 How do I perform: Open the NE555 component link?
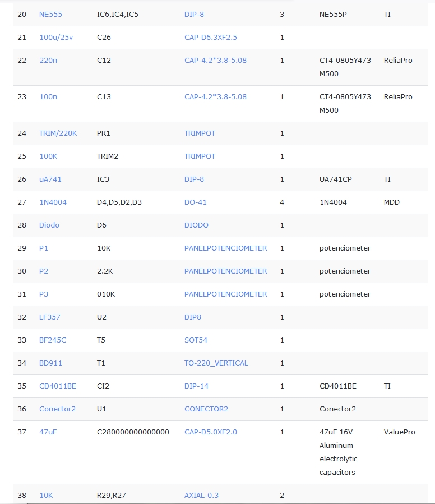pyautogui.click(x=50, y=14)
